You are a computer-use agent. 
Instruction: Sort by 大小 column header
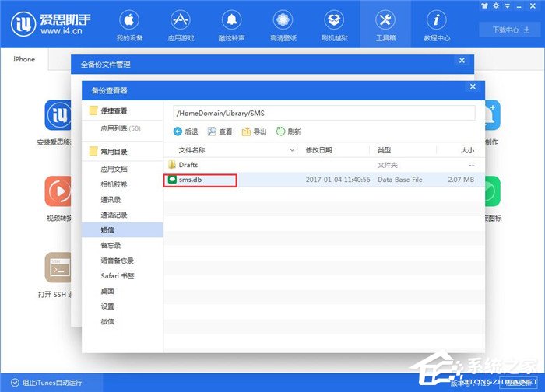pos(467,150)
